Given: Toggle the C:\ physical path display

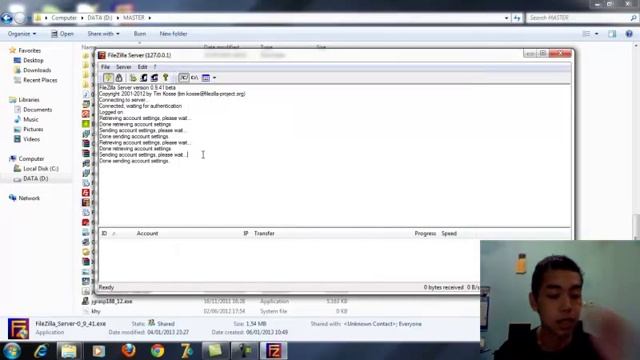Looking at the screenshot, I should click(195, 78).
